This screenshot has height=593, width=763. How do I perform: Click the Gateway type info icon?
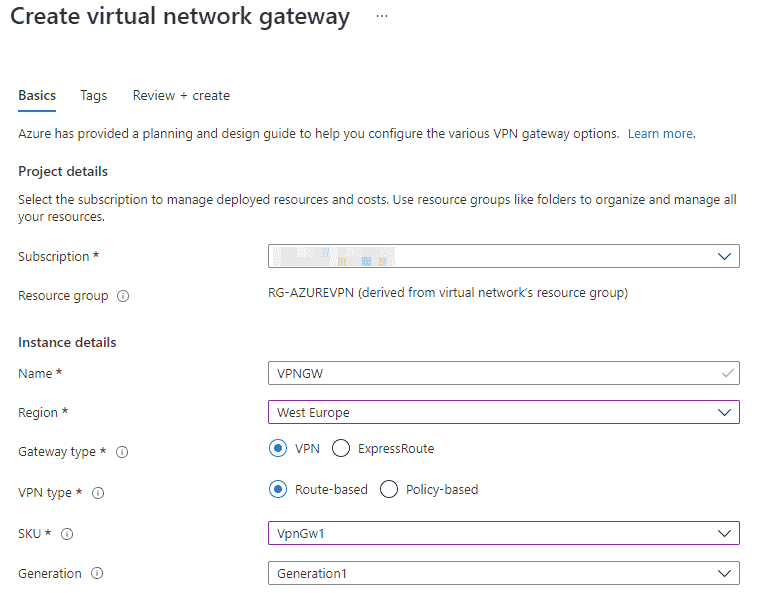122,452
